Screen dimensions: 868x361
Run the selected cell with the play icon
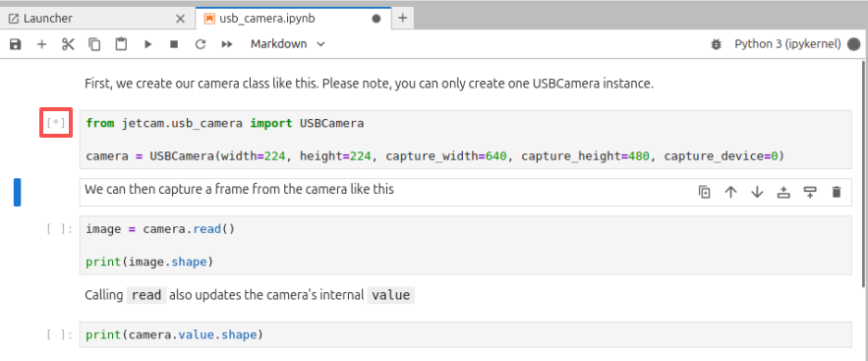click(x=147, y=44)
